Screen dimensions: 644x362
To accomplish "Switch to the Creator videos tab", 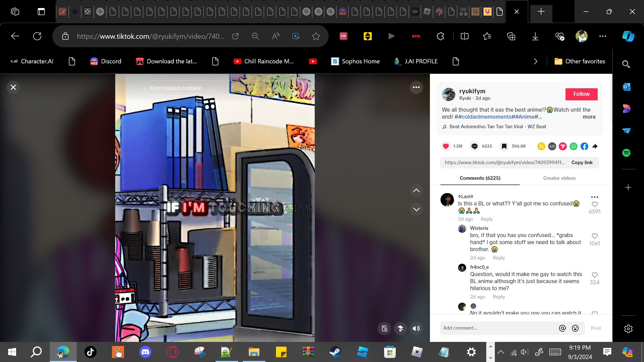I will click(x=559, y=178).
